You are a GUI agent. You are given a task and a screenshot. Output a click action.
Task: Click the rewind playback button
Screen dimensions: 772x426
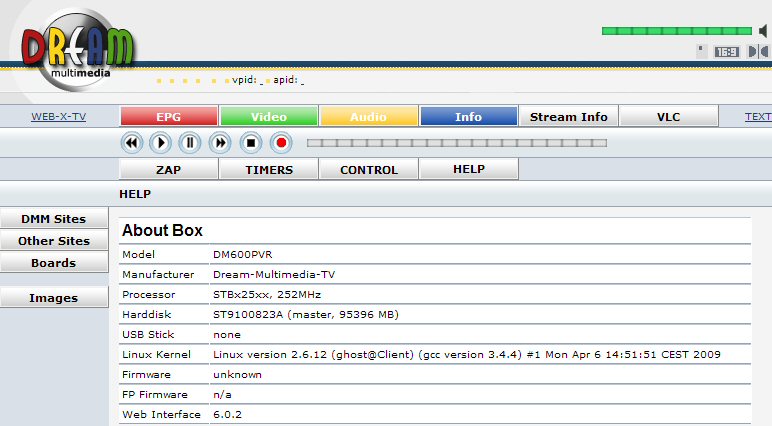coord(131,143)
